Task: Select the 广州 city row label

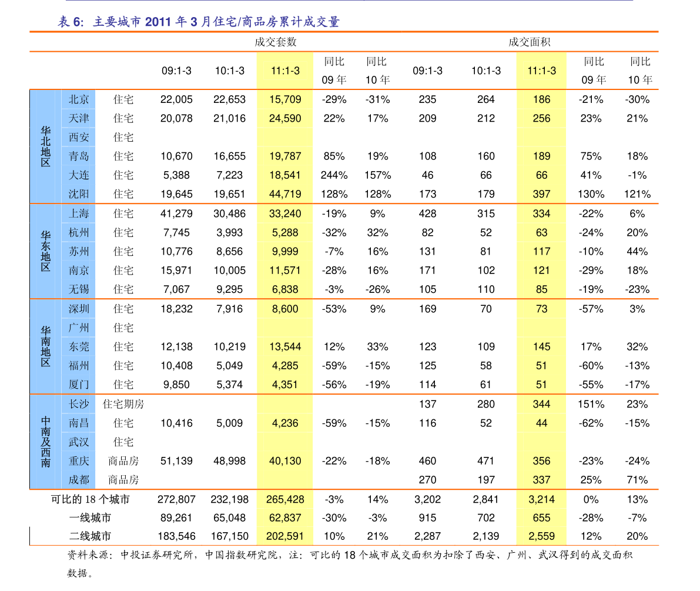Action: tap(79, 328)
